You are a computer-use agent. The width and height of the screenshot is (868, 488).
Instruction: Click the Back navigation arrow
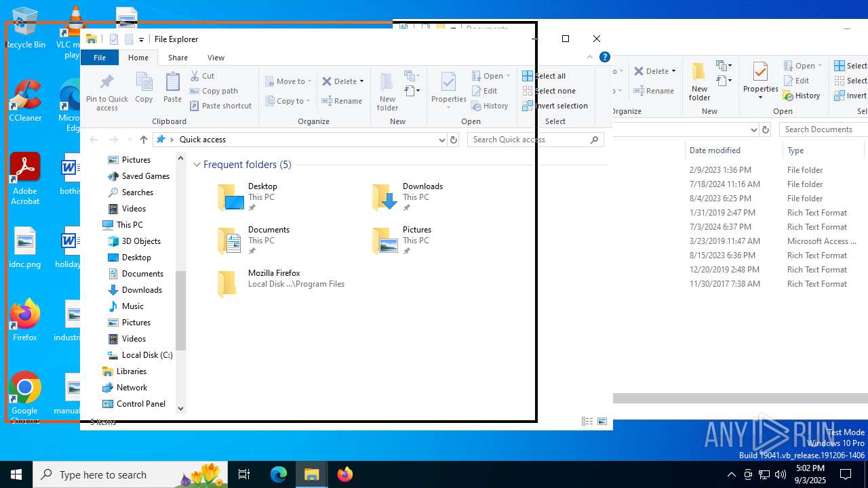click(94, 140)
